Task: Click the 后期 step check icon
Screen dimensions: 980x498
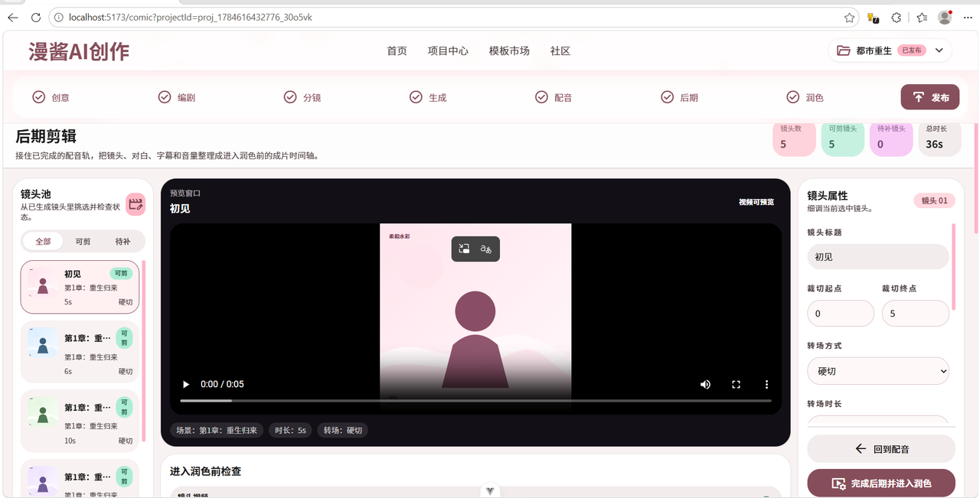Action: [x=667, y=97]
